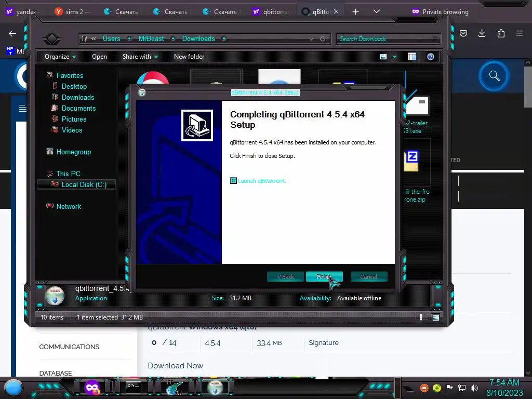
Task: Select This PC in the navigation pane
Action: coord(68,174)
